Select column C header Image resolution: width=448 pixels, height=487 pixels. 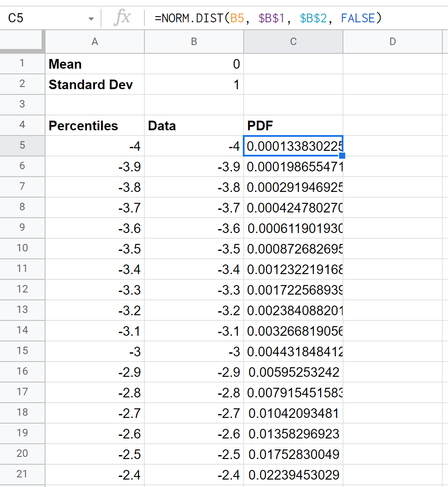(x=293, y=42)
